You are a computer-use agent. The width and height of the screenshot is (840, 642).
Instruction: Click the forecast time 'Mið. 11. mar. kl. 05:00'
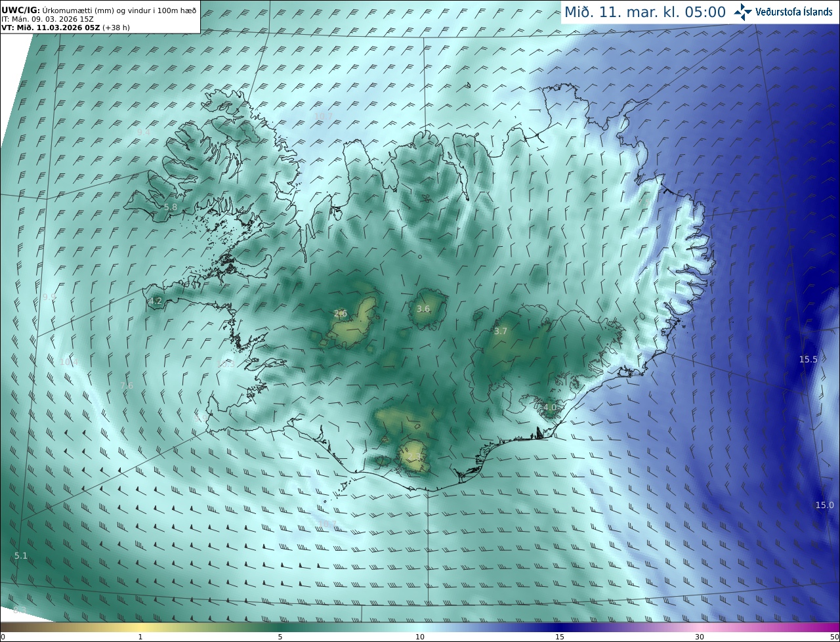[645, 12]
